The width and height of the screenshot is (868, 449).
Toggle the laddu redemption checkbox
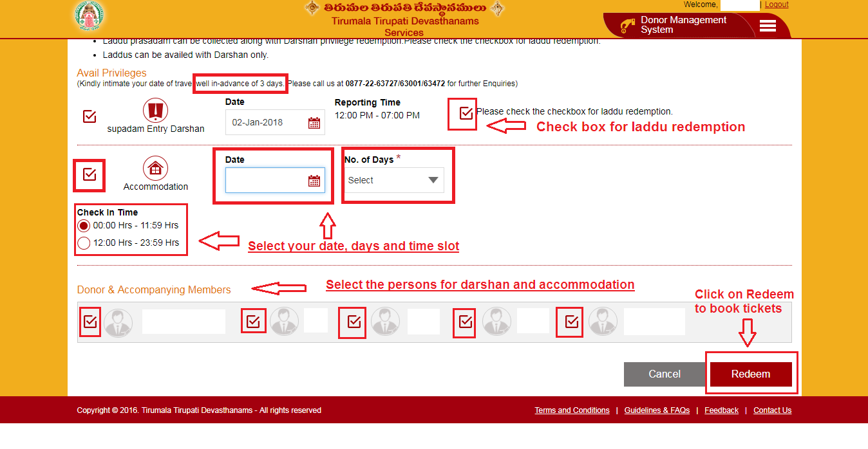[x=466, y=113]
